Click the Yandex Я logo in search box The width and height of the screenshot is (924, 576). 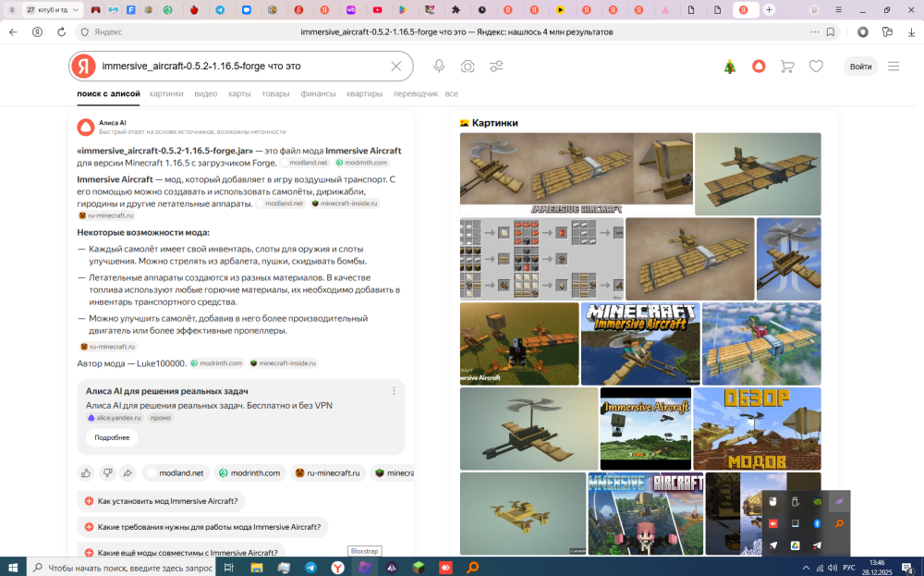84,66
